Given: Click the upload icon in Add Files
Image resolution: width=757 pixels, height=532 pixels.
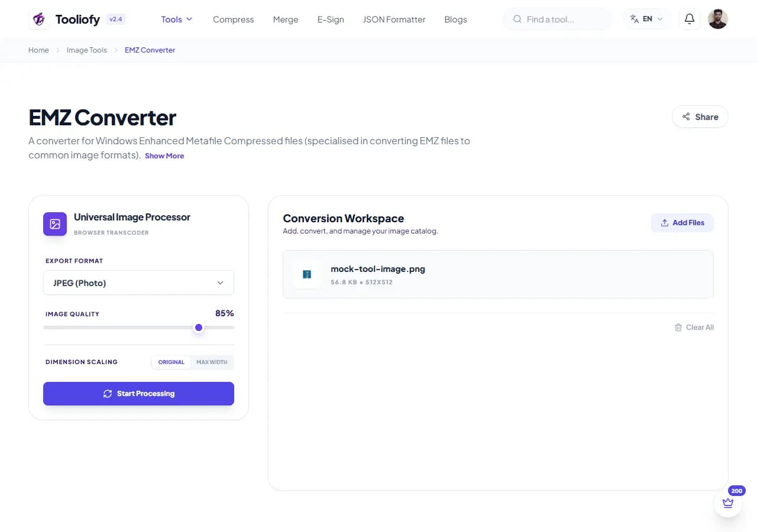Looking at the screenshot, I should pos(665,223).
